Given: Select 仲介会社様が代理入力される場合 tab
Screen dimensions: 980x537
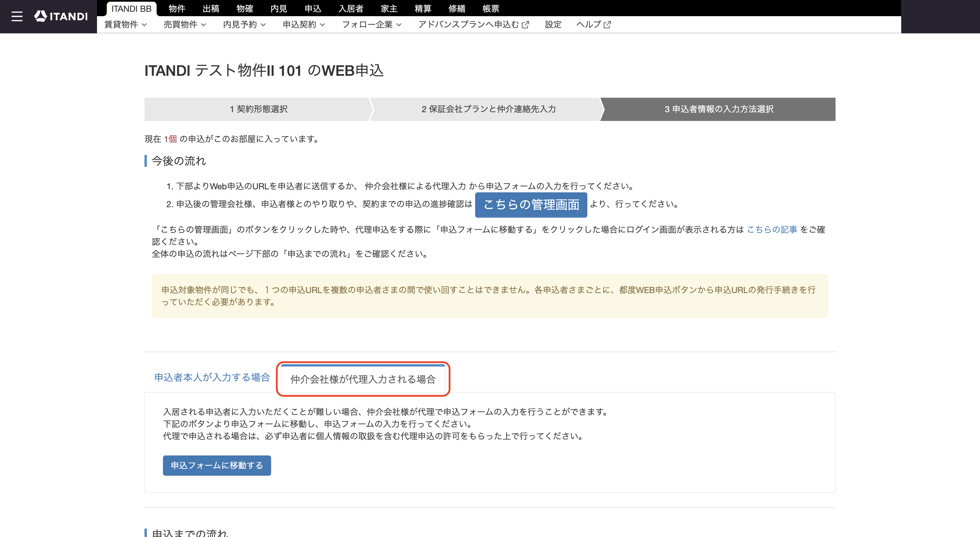Looking at the screenshot, I should pos(363,379).
